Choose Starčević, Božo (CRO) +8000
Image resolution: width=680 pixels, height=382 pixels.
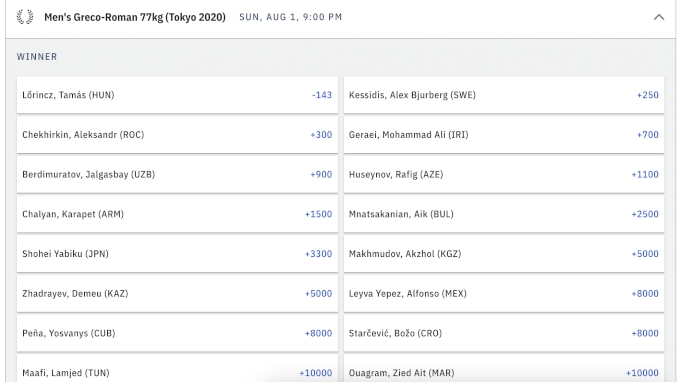[x=504, y=333]
